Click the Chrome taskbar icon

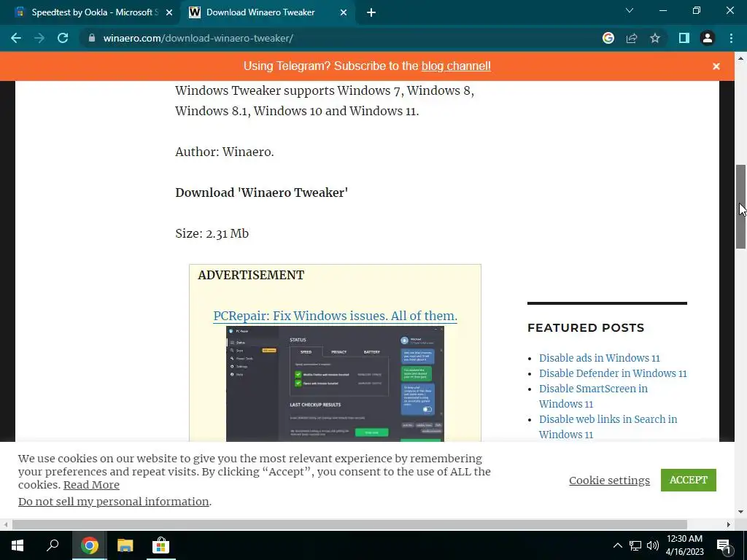(x=89, y=545)
